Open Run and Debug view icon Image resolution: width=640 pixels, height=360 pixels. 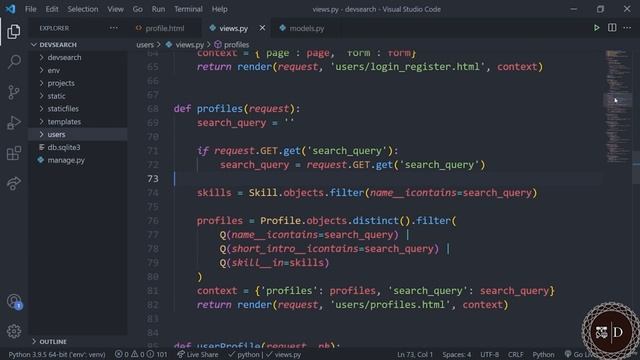click(13, 122)
